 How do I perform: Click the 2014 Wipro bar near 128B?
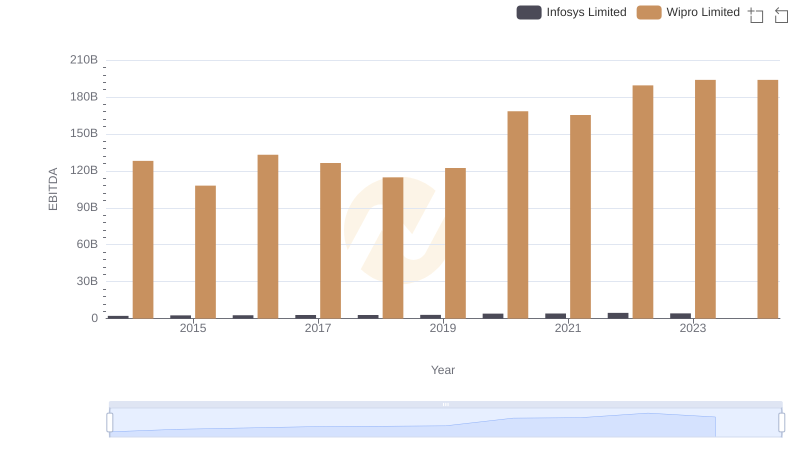pyautogui.click(x=143, y=240)
